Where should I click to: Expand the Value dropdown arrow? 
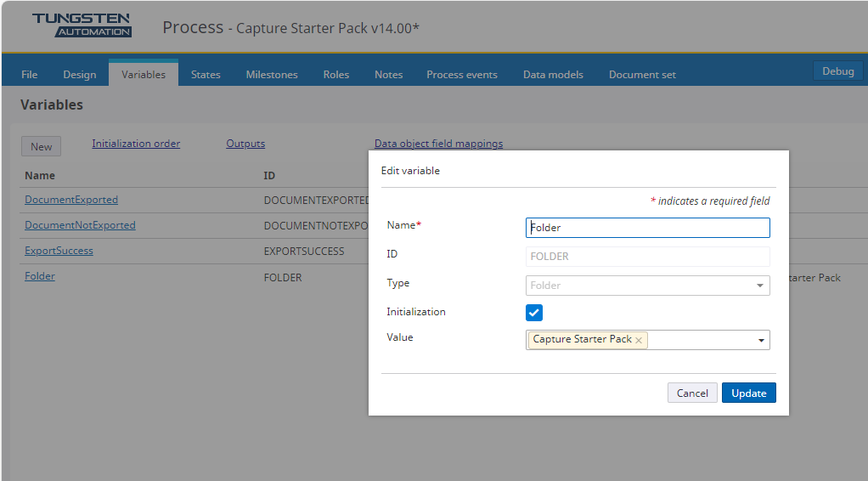click(759, 341)
